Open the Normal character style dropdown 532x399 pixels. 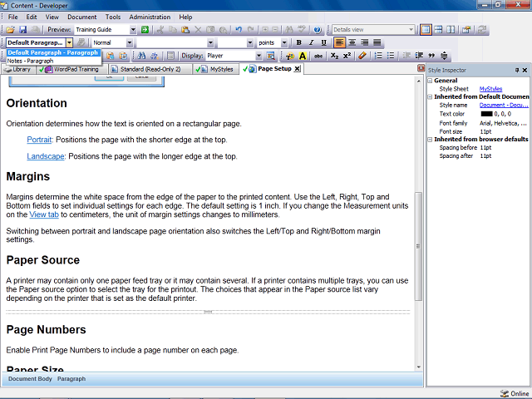click(130, 42)
